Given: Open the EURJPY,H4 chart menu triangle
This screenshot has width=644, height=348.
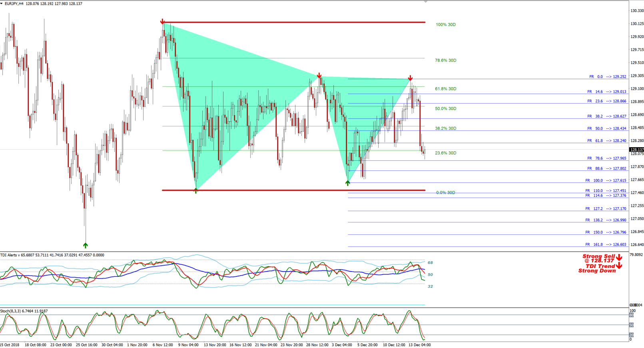Looking at the screenshot, I should (x=2, y=3).
